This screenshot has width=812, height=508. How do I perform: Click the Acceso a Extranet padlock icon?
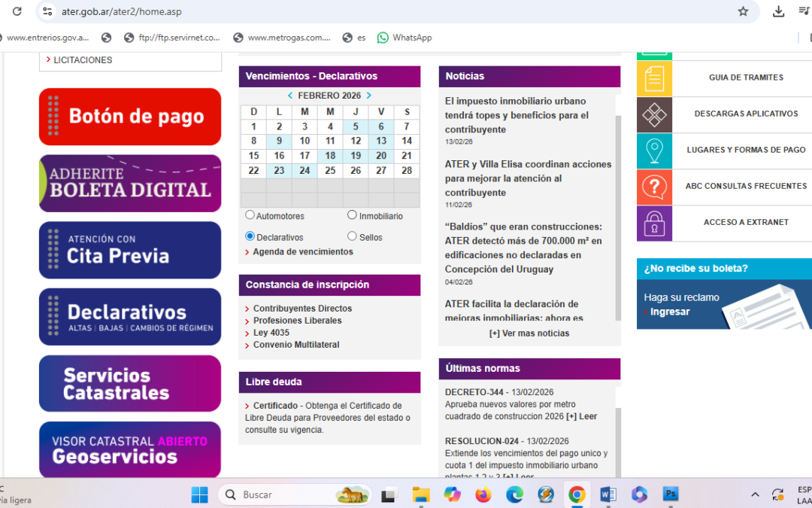tap(654, 223)
